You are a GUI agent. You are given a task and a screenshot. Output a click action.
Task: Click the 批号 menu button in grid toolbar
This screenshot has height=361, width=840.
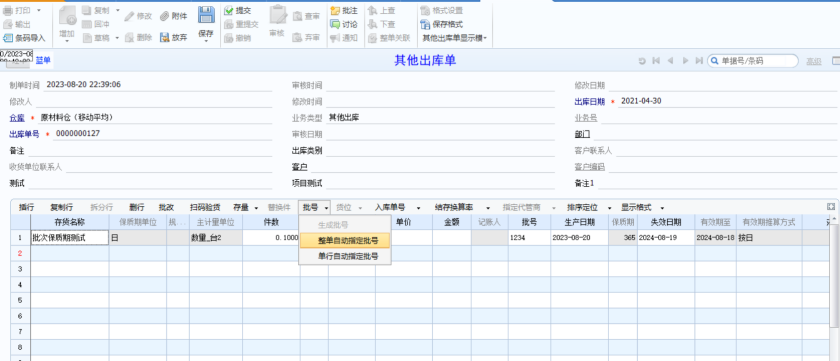[315, 207]
